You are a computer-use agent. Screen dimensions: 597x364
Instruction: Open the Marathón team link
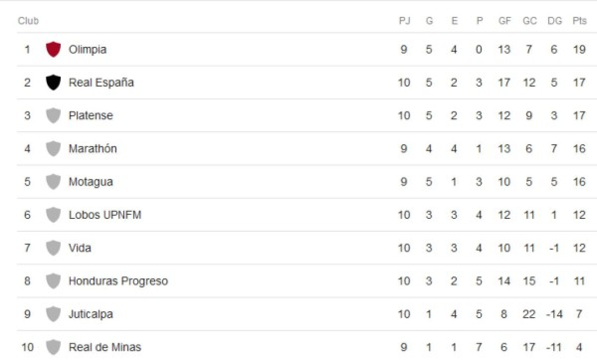pyautogui.click(x=93, y=149)
